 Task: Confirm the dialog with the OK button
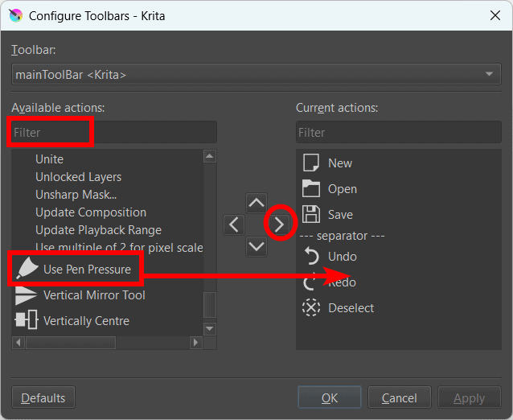tap(330, 397)
